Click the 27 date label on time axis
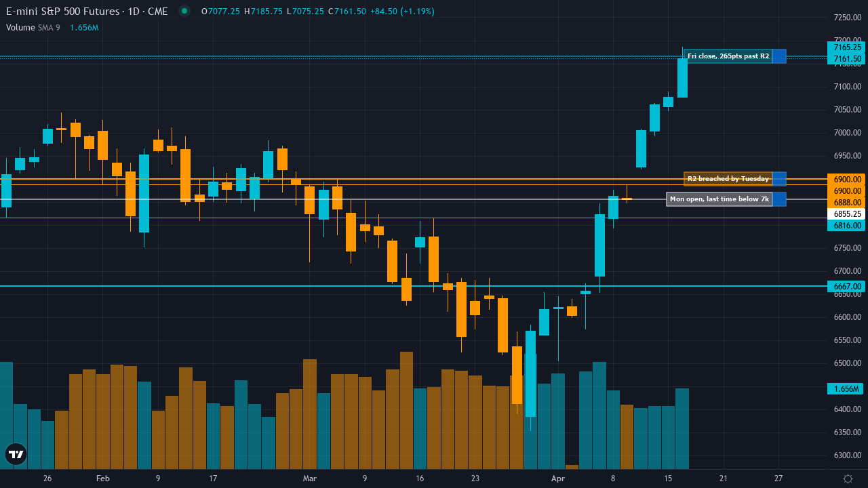Image resolution: width=868 pixels, height=488 pixels. (778, 479)
